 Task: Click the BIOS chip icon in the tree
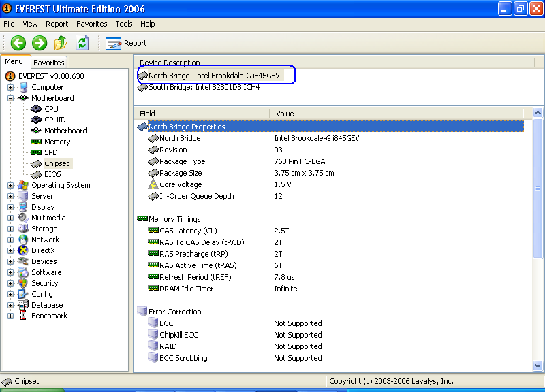pyautogui.click(x=36, y=174)
